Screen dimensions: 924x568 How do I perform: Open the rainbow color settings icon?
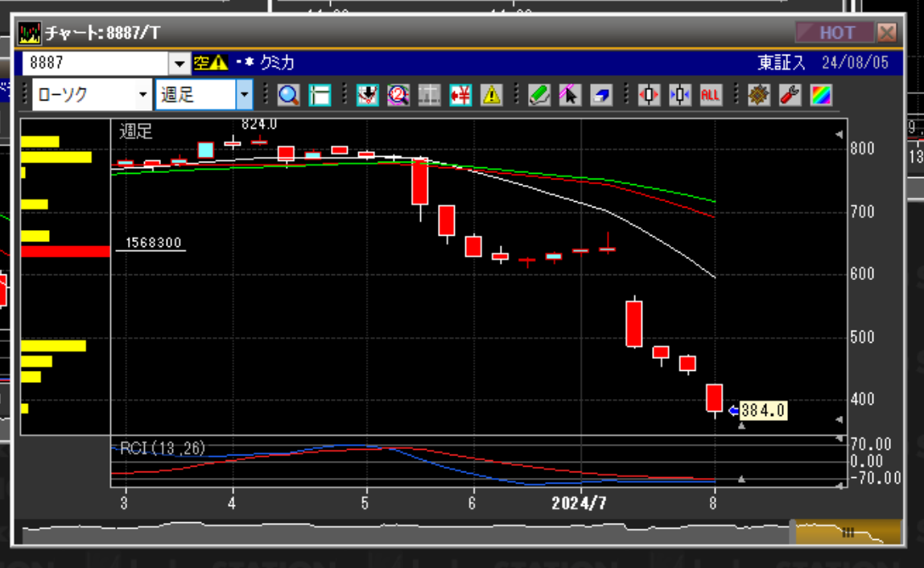tap(820, 95)
